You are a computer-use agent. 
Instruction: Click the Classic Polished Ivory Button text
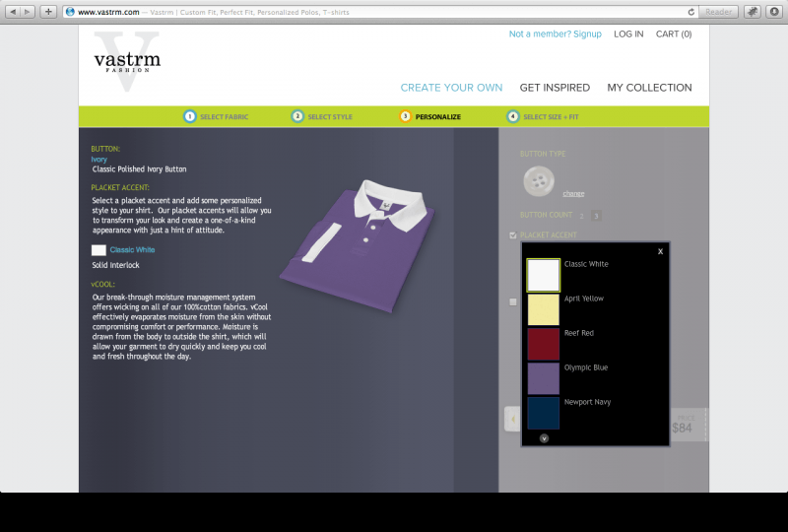(x=139, y=168)
